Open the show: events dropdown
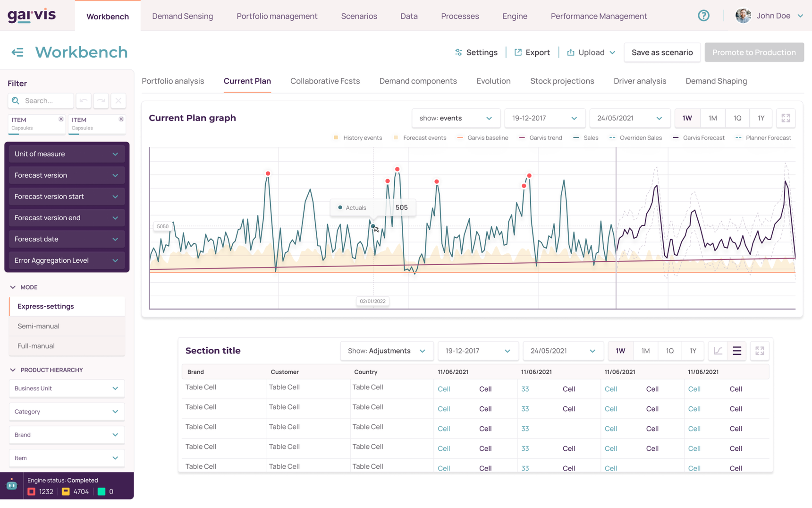Viewport: 812px width, 508px height. click(455, 118)
